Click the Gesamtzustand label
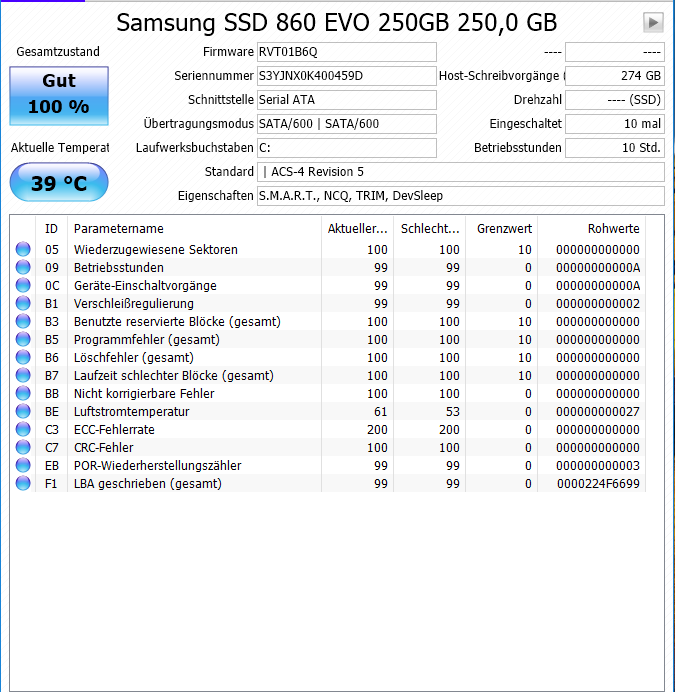 [58, 52]
